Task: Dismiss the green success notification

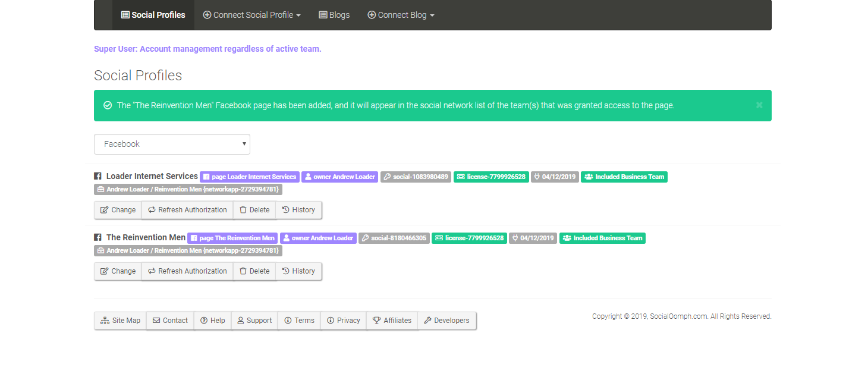Action: click(759, 105)
